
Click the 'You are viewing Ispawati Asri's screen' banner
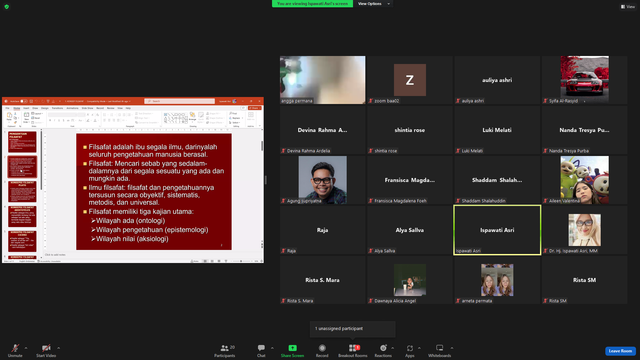point(312,4)
